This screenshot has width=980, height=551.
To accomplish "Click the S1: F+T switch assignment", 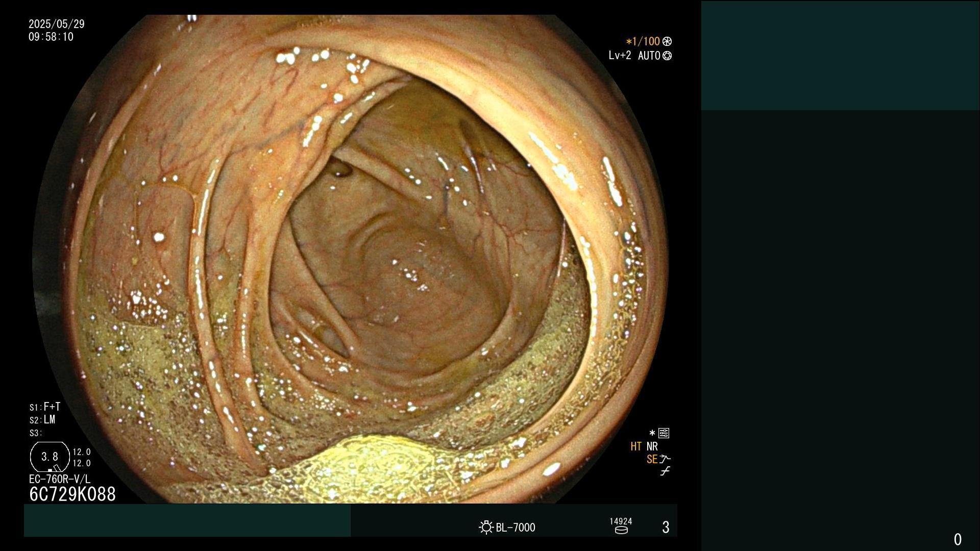I will (45, 407).
